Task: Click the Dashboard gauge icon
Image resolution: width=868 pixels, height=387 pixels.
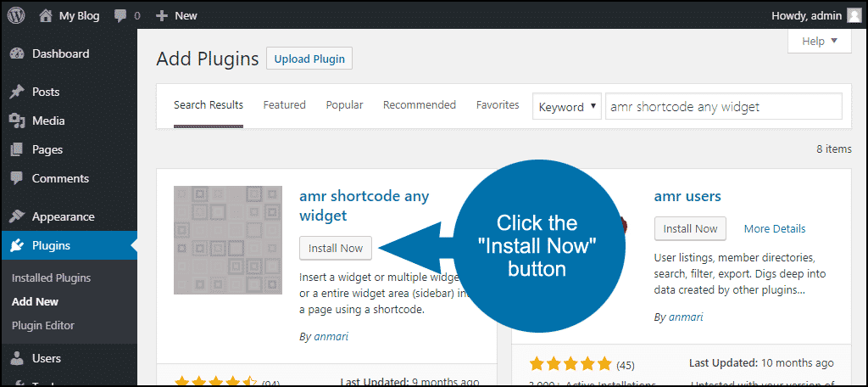Action: [x=17, y=53]
